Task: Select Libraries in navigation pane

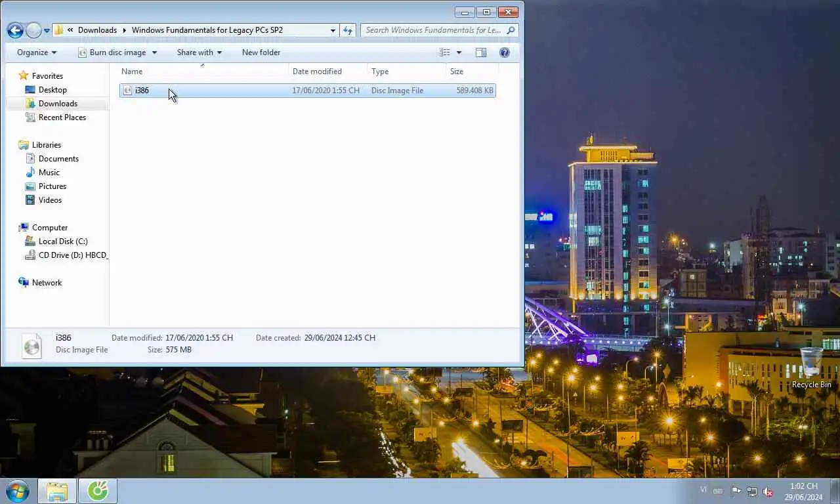Action: tap(47, 145)
